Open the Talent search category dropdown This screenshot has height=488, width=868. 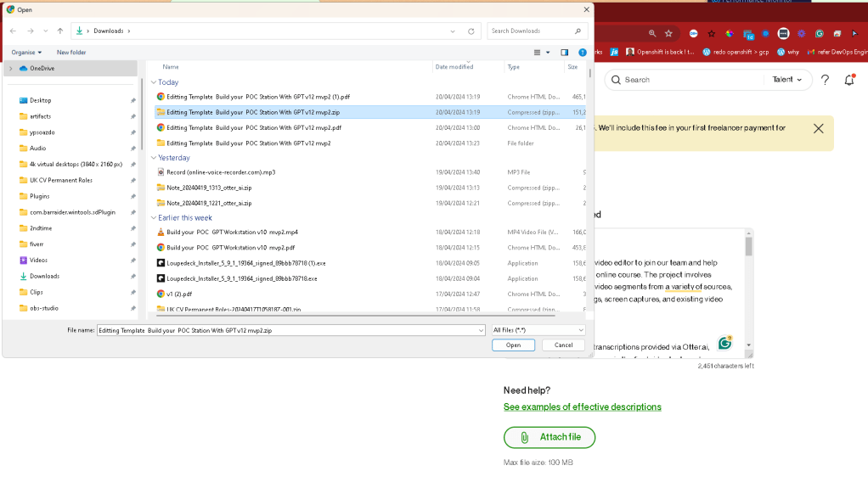786,80
